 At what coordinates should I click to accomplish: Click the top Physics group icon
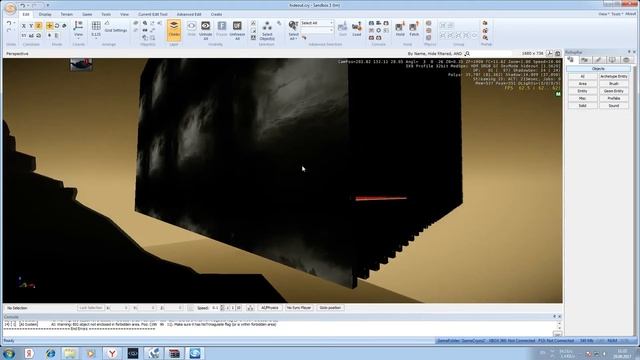click(x=429, y=23)
